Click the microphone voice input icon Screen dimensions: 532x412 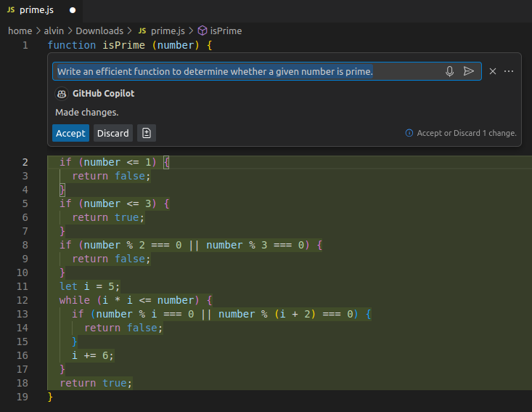(450, 71)
